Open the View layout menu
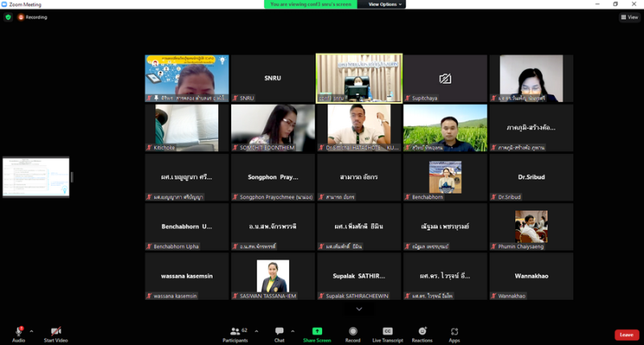The image size is (644, 345). [x=630, y=17]
